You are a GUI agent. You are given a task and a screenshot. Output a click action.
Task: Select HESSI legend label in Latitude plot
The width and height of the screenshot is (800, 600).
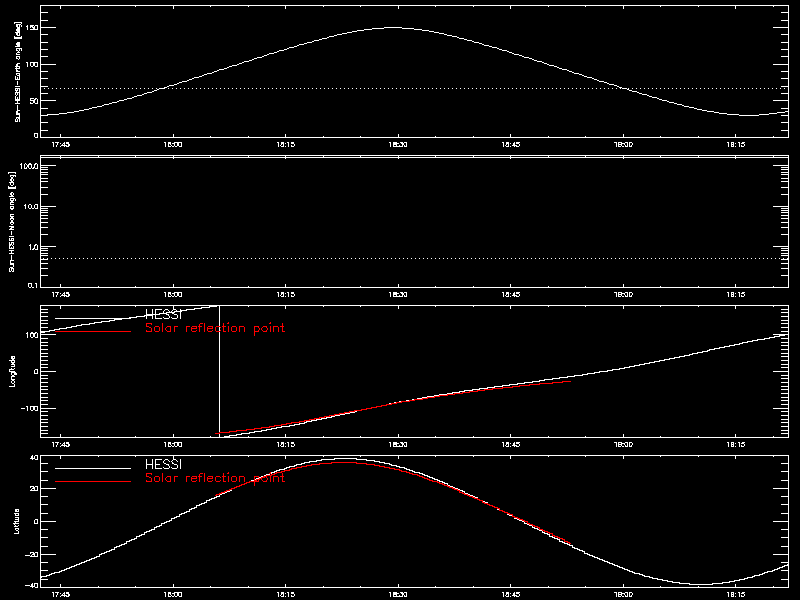tap(163, 465)
